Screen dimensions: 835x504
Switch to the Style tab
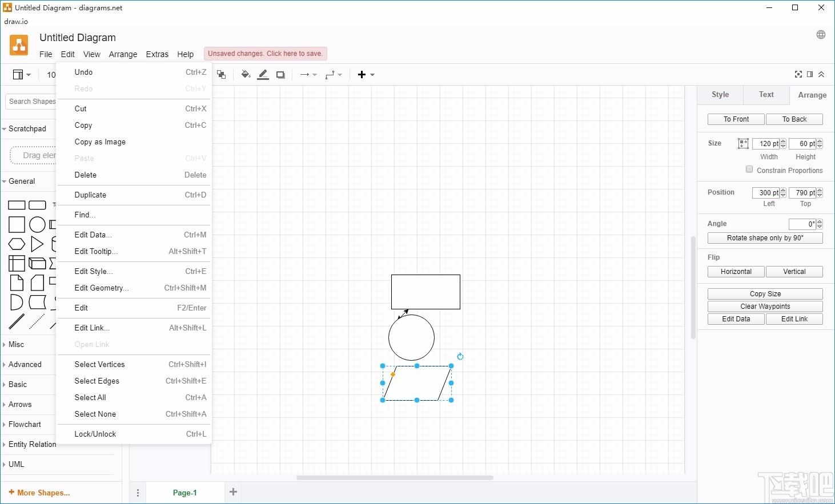tap(720, 95)
